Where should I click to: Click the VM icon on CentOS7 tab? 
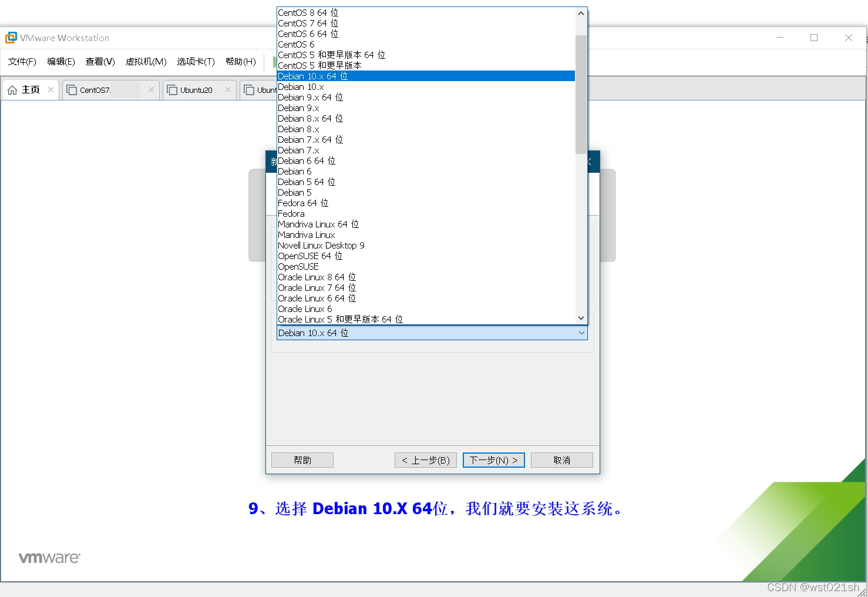point(72,90)
